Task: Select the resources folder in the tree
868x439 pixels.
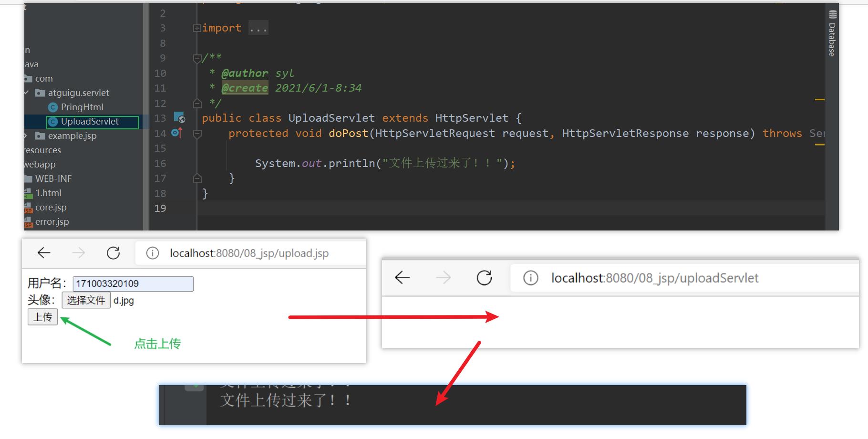Action: pyautogui.click(x=42, y=150)
